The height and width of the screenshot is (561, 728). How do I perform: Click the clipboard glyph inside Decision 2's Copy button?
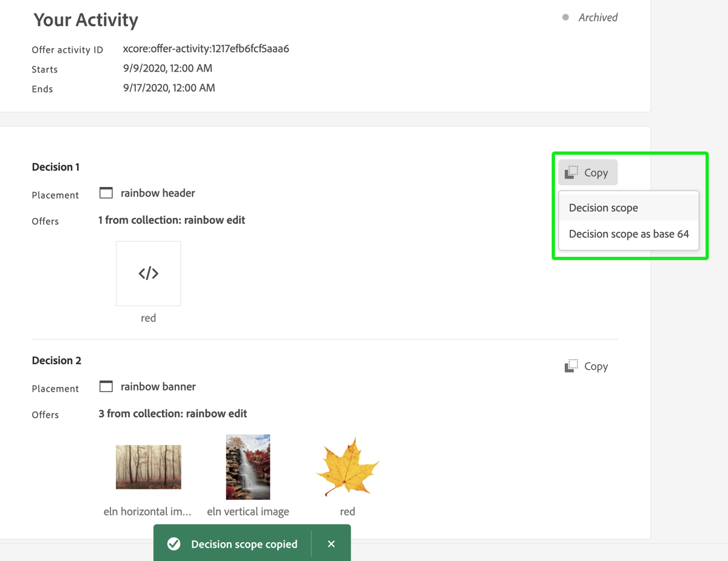[x=570, y=365]
